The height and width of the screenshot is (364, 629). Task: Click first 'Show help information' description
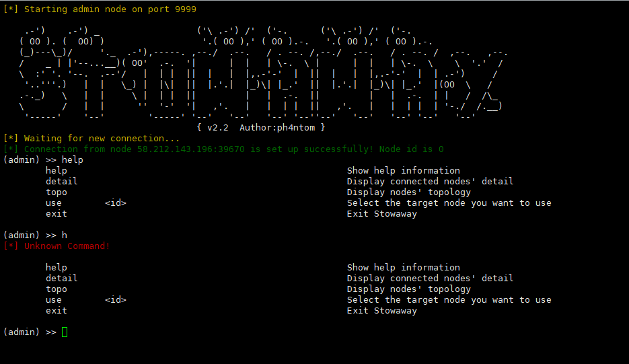tap(403, 171)
